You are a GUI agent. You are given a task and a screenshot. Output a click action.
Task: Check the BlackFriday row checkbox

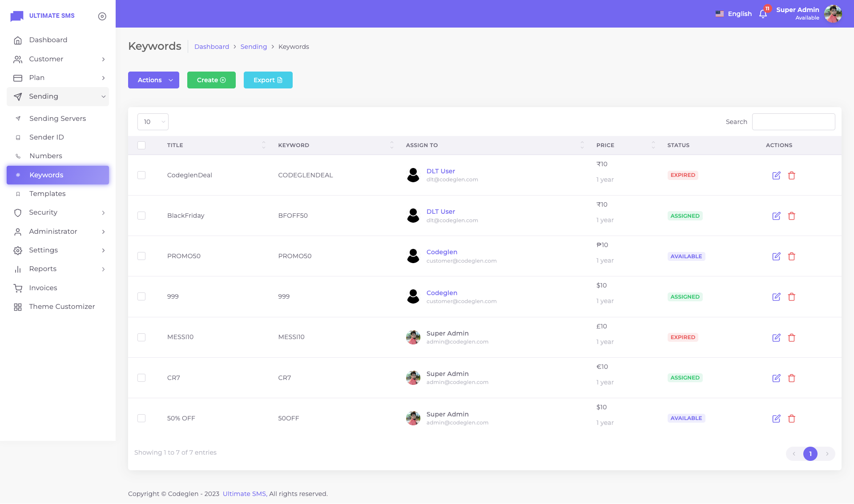(x=141, y=216)
